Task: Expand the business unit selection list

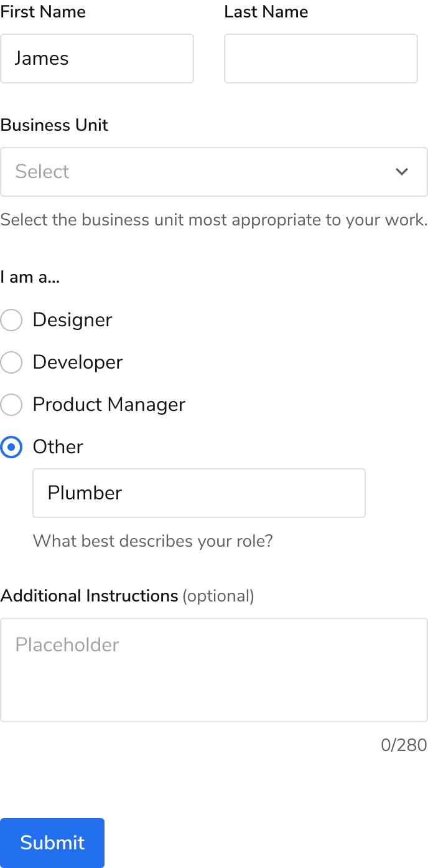Action: tap(214, 172)
